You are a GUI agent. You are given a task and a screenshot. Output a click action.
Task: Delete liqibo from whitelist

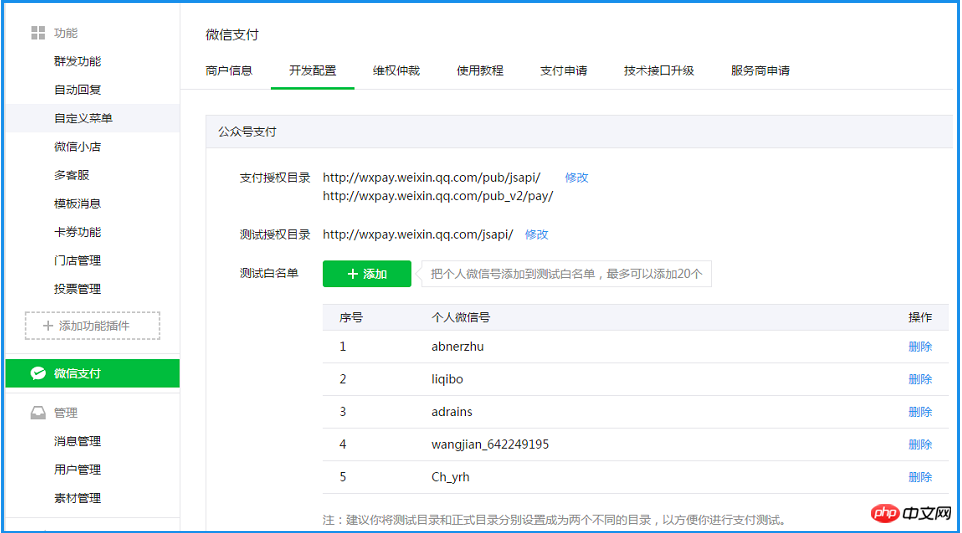[x=920, y=379]
